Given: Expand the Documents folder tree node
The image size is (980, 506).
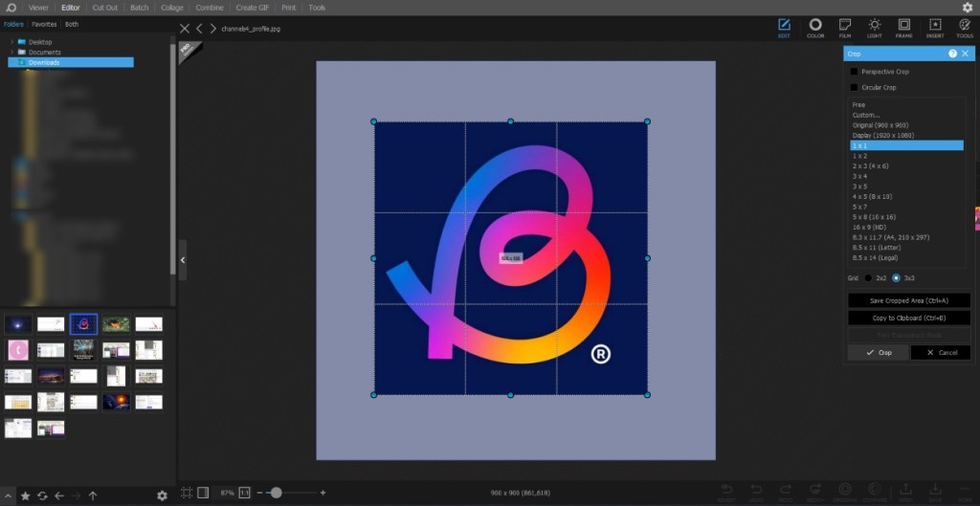Looking at the screenshot, I should click(11, 52).
